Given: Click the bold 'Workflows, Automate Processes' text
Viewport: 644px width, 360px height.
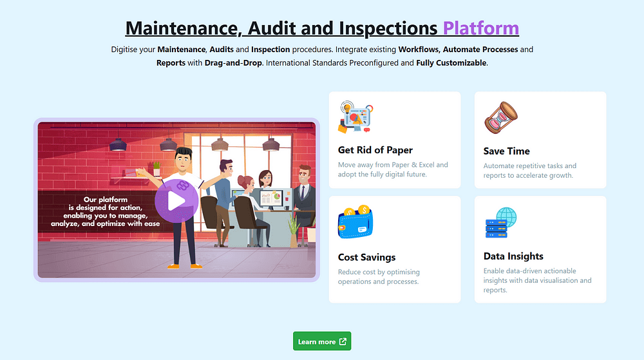Looking at the screenshot, I should pyautogui.click(x=458, y=49).
